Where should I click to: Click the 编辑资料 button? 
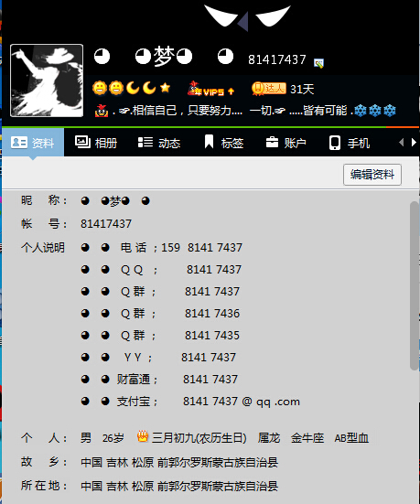point(372,175)
